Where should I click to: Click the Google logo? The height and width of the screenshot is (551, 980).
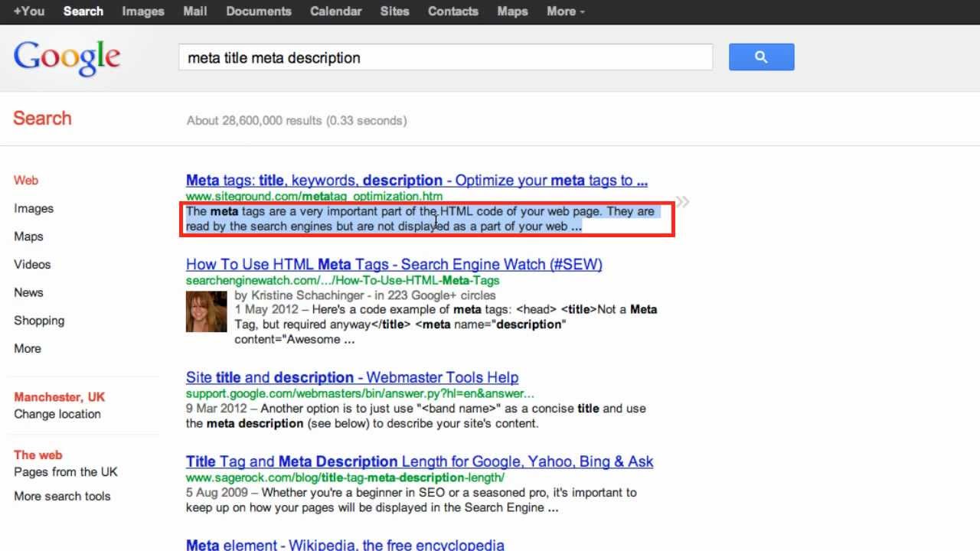[x=67, y=58]
